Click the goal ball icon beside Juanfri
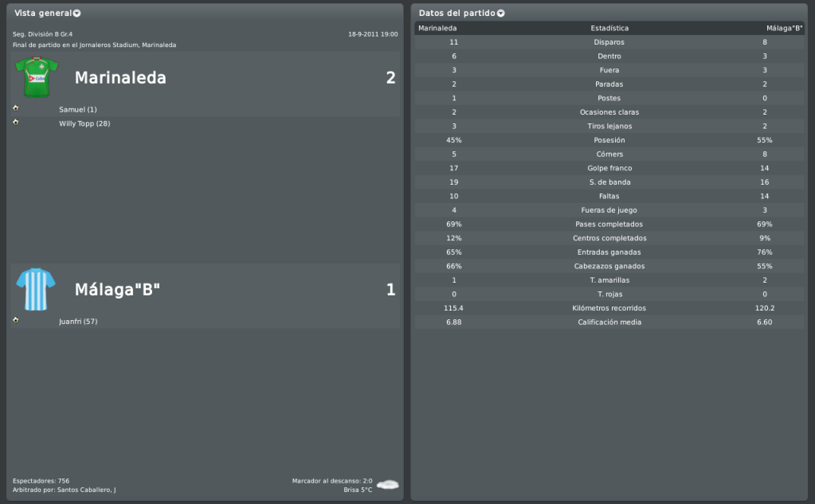 (16, 320)
